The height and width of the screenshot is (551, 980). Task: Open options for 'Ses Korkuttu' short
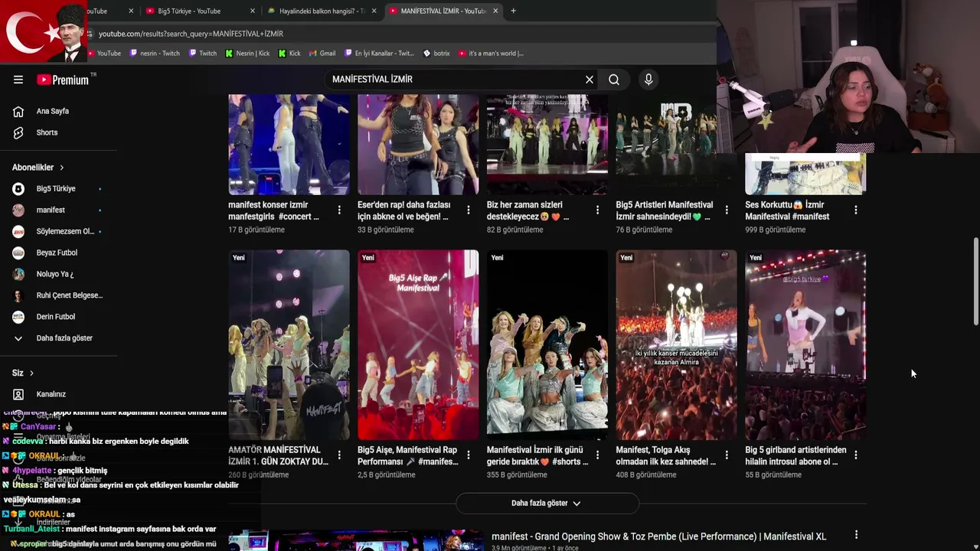click(x=856, y=210)
